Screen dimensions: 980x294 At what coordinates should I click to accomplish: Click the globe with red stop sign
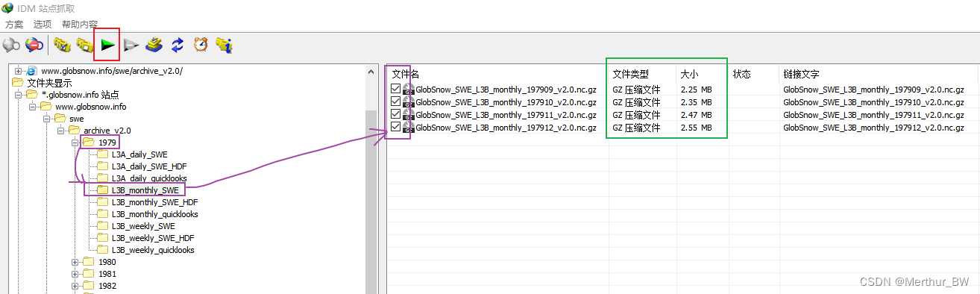coord(34,46)
